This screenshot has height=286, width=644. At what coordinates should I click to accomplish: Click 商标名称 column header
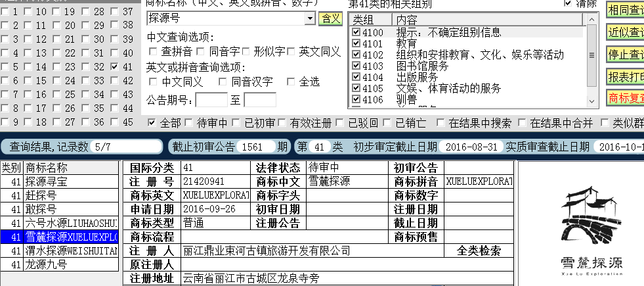71,168
